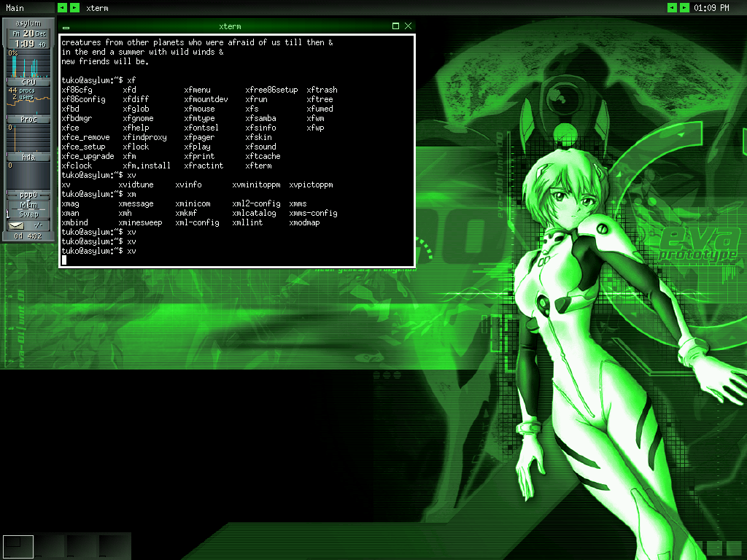The width and height of the screenshot is (747, 560).
Task: Open the mail envelope icon in GKrellM
Action: (16, 226)
